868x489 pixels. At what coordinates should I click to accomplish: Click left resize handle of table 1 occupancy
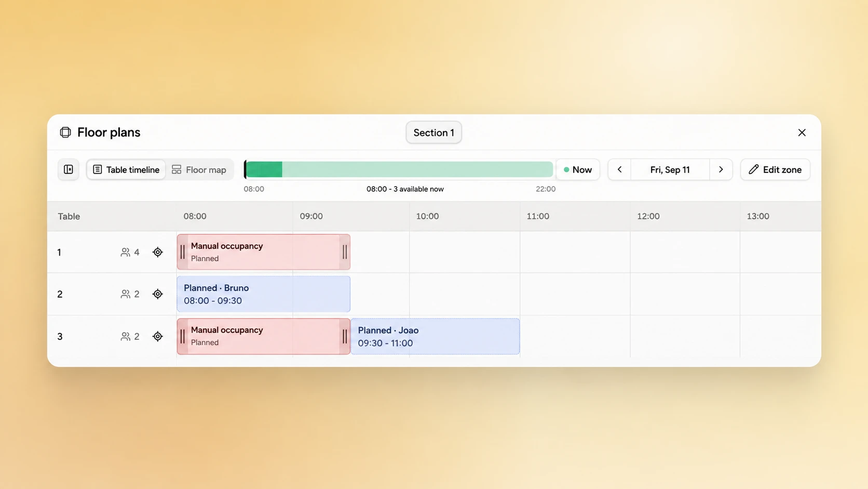pyautogui.click(x=182, y=252)
